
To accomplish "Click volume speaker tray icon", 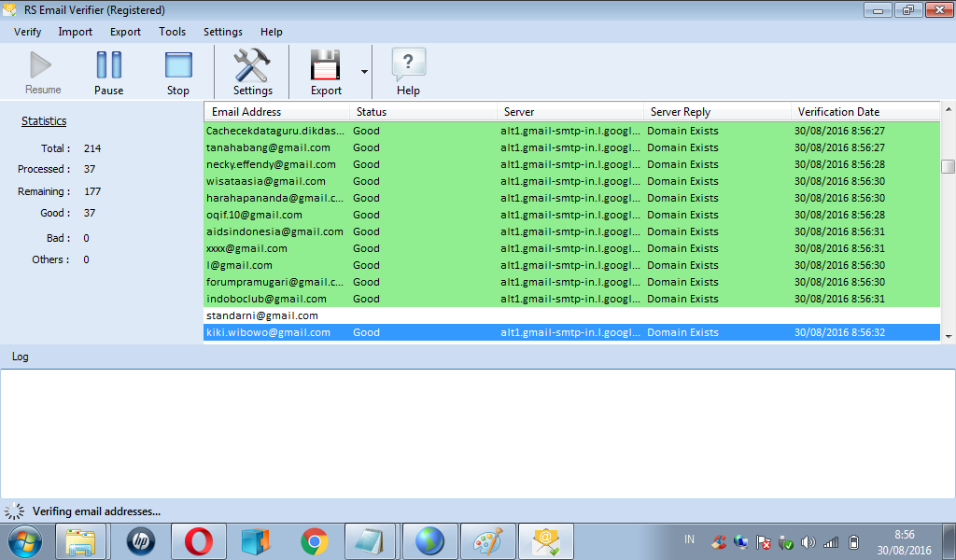I will coord(808,541).
